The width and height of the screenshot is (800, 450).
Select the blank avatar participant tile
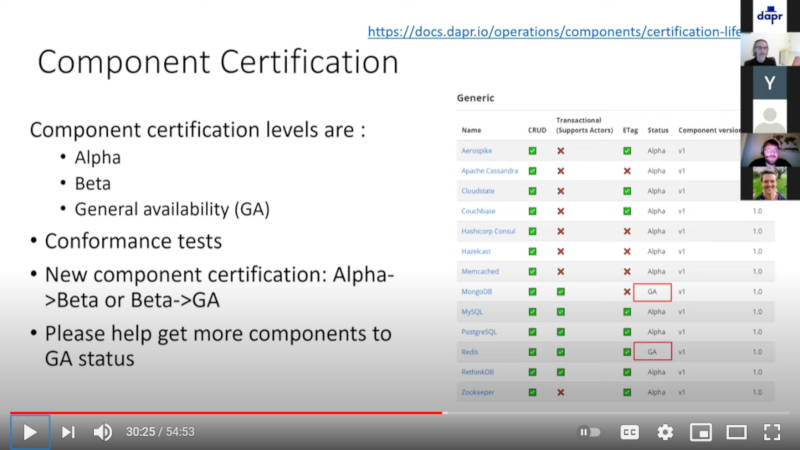pyautogui.click(x=770, y=116)
